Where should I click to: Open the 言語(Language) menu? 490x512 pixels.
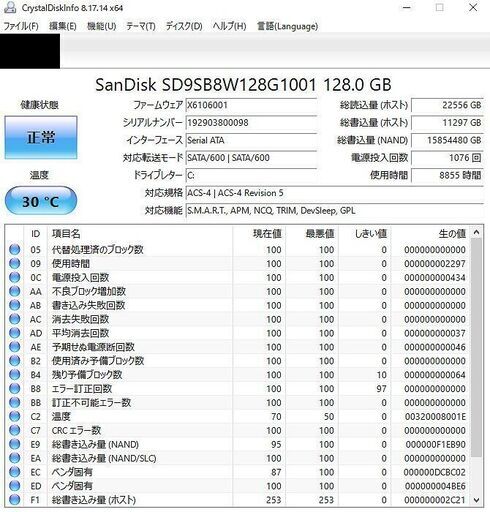[x=287, y=26]
